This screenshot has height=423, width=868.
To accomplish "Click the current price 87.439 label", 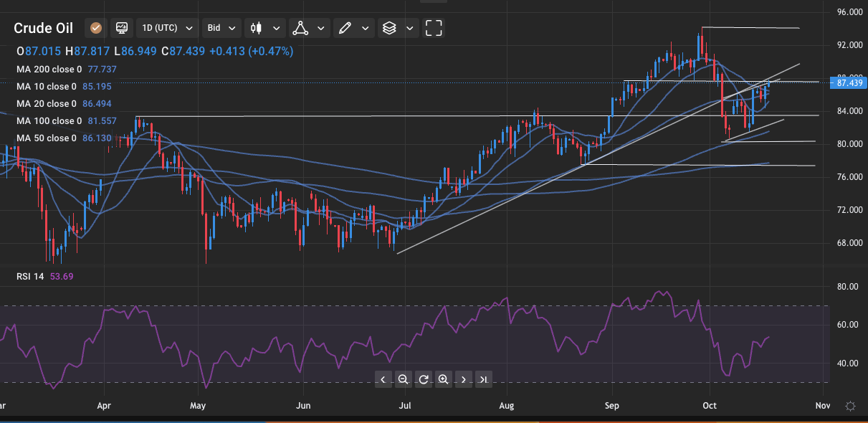I will click(849, 83).
